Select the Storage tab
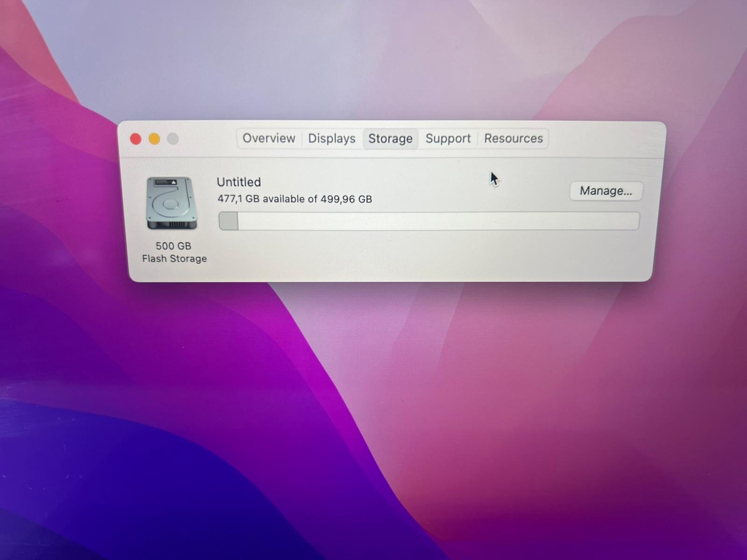The height and width of the screenshot is (560, 747). point(390,139)
